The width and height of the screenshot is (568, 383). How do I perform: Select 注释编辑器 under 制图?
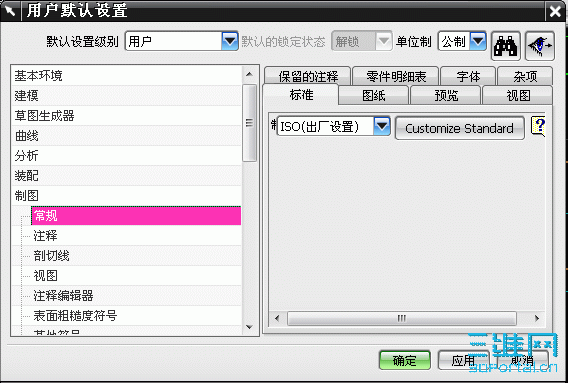pos(136,296)
